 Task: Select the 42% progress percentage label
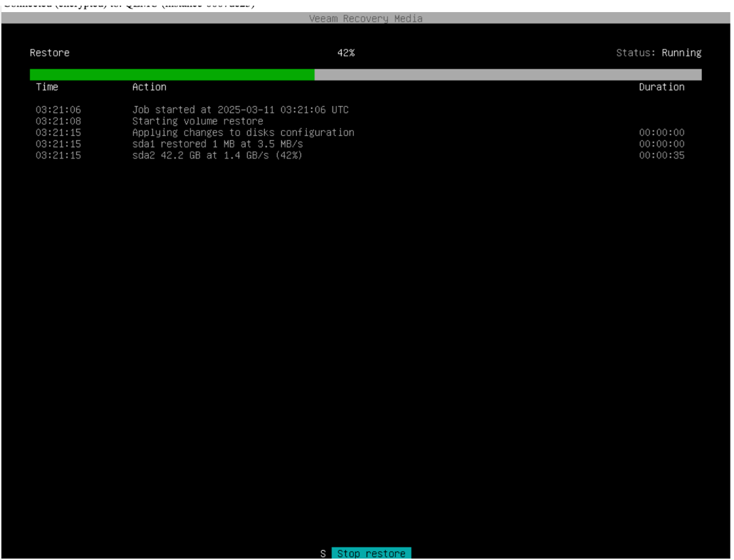[346, 53]
